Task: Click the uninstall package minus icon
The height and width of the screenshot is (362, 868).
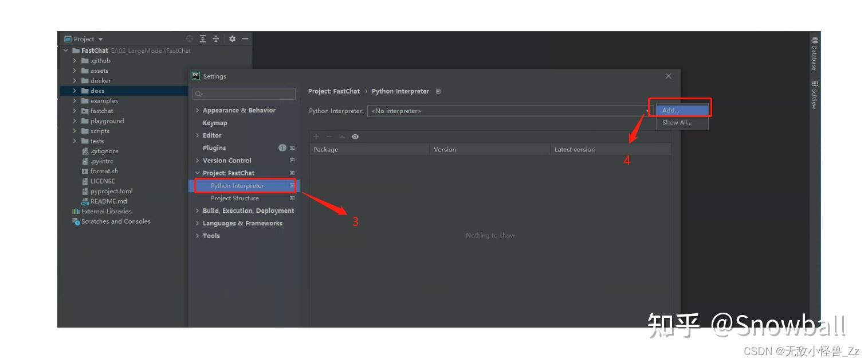Action: (329, 137)
